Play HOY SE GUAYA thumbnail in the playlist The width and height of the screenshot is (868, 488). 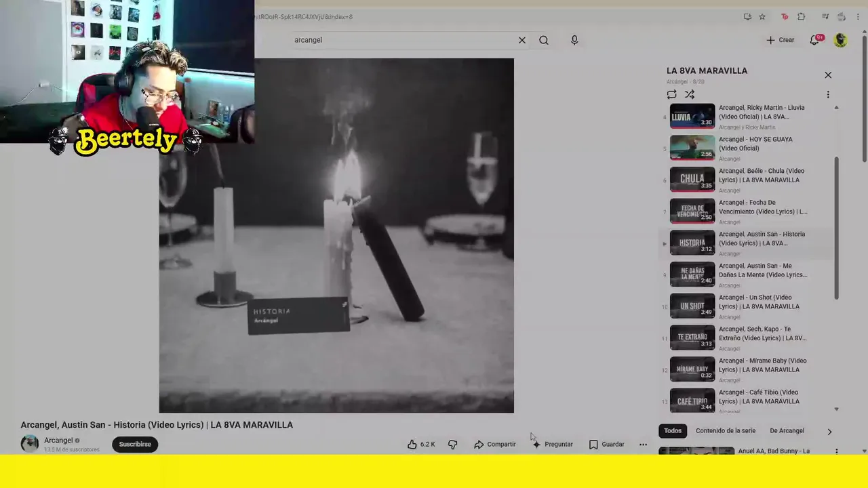(692, 148)
